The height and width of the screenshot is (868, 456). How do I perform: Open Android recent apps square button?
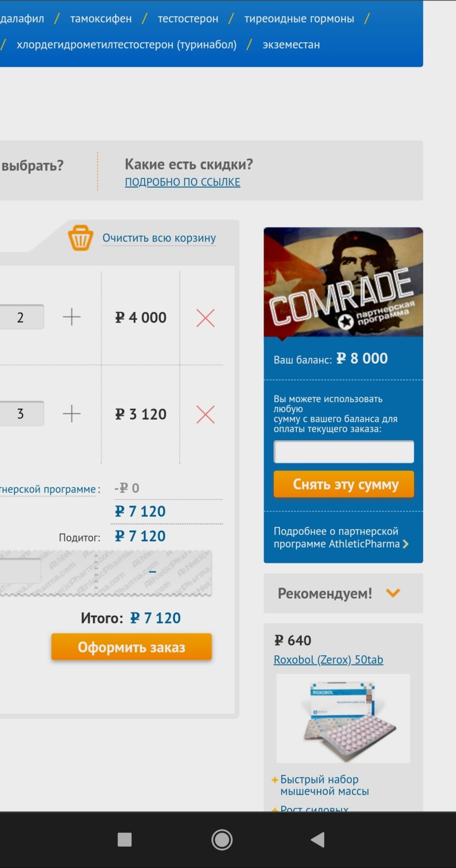click(125, 840)
